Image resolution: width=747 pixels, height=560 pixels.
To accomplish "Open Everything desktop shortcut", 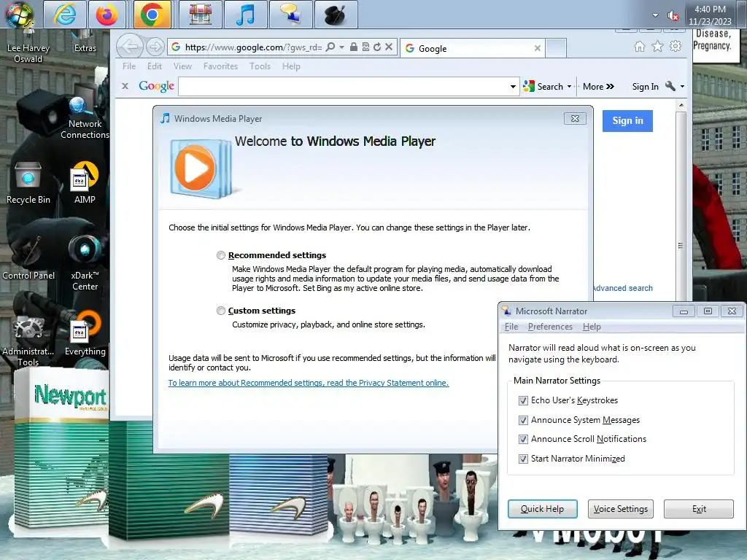I will (85, 333).
